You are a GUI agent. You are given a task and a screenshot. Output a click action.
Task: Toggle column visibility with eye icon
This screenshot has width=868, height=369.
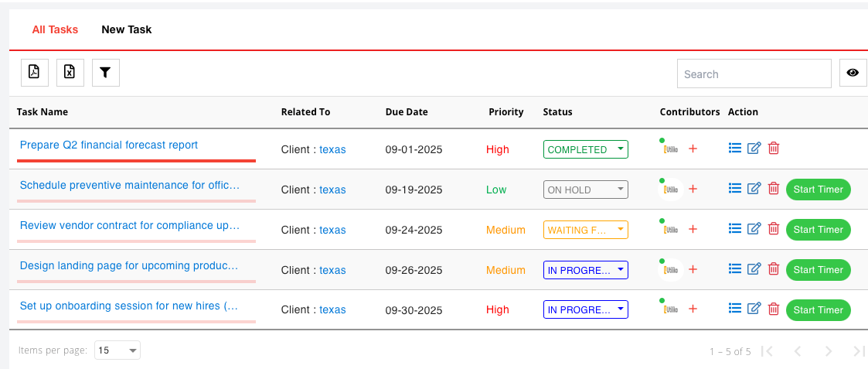coord(853,73)
